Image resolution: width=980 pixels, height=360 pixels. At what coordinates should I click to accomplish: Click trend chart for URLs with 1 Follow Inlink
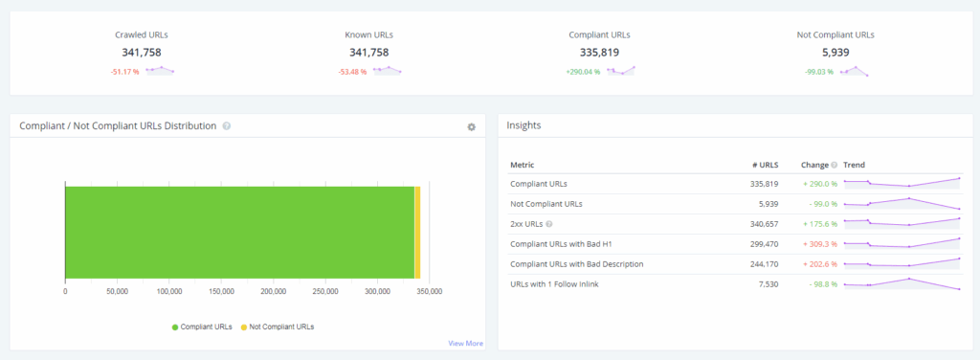(902, 283)
